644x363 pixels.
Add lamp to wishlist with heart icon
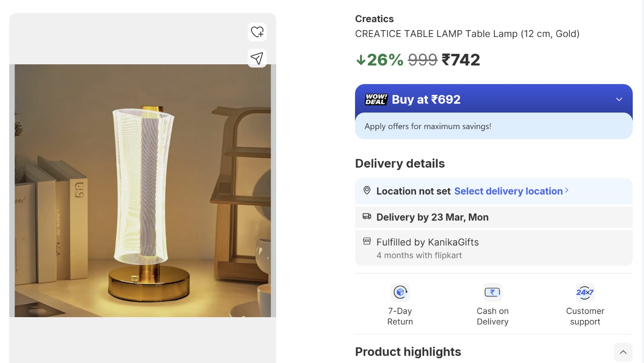(257, 32)
